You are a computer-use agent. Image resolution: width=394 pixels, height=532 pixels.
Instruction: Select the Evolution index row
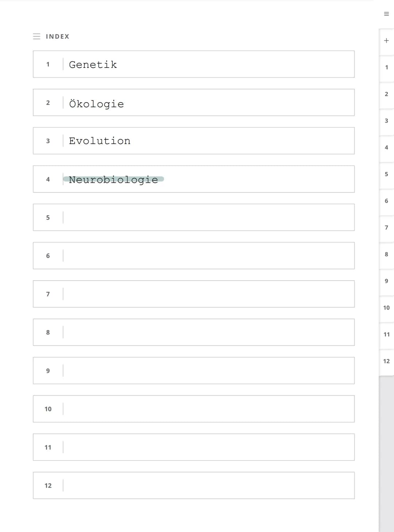pyautogui.click(x=194, y=141)
